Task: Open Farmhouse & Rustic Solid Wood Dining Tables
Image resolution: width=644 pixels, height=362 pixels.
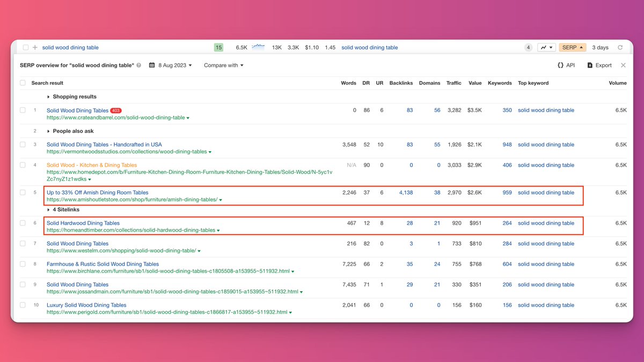Action: tap(103, 264)
